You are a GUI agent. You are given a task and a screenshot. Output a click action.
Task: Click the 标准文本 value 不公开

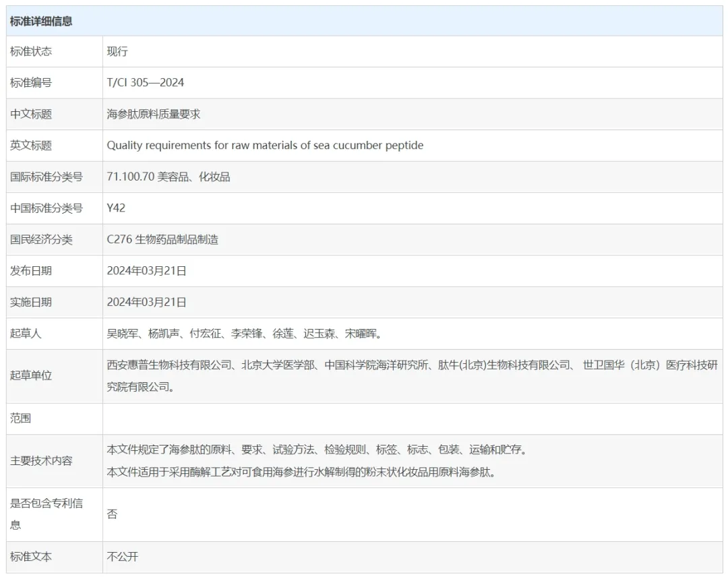pyautogui.click(x=123, y=557)
